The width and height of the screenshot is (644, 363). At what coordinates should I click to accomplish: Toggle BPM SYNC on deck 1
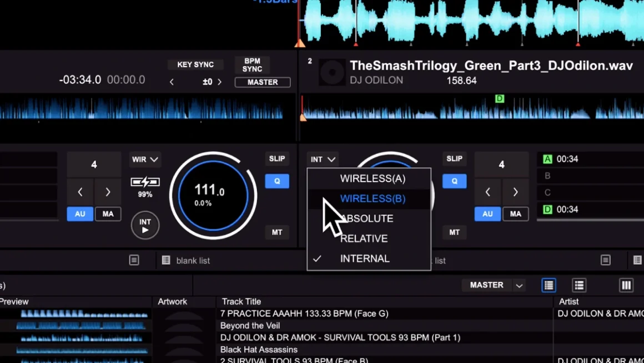pyautogui.click(x=252, y=65)
